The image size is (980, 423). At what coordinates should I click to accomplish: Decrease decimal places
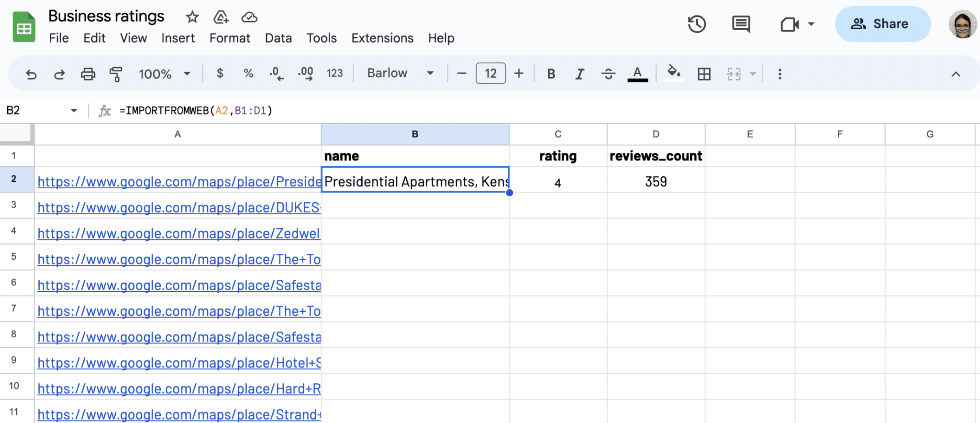(276, 73)
